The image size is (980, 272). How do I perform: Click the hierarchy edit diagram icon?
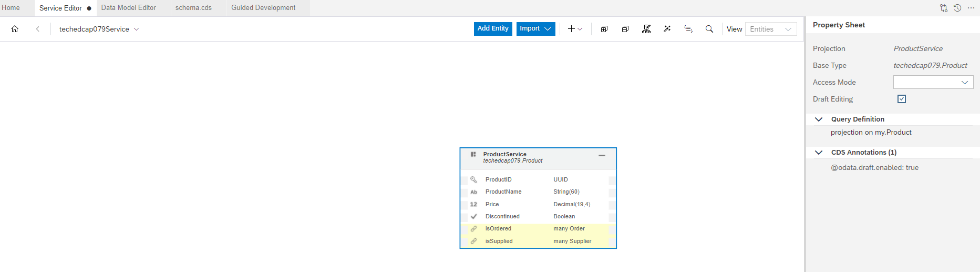pyautogui.click(x=646, y=29)
